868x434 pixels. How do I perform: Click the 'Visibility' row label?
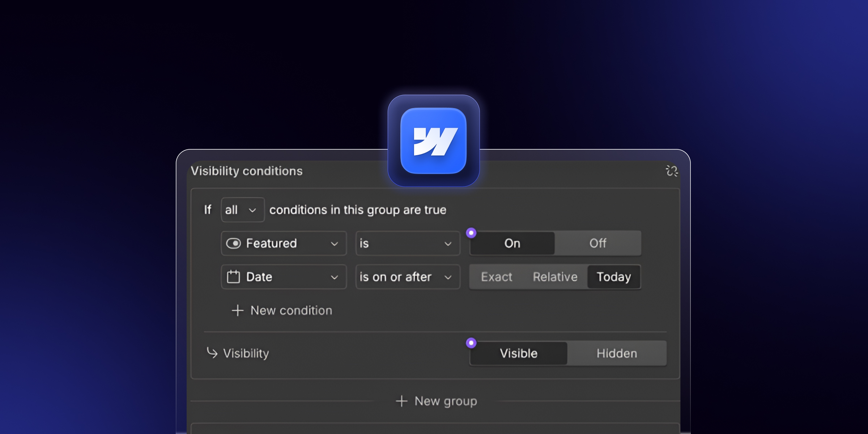[246, 353]
